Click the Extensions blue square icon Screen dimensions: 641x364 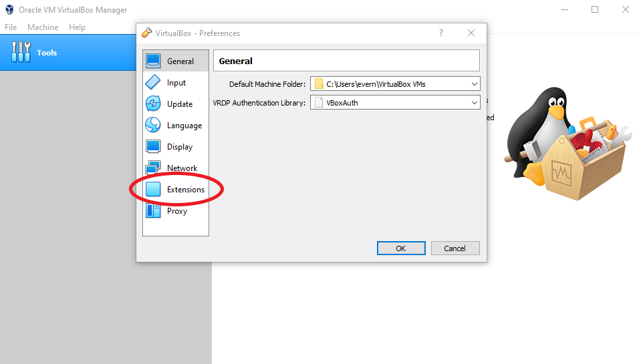(153, 189)
